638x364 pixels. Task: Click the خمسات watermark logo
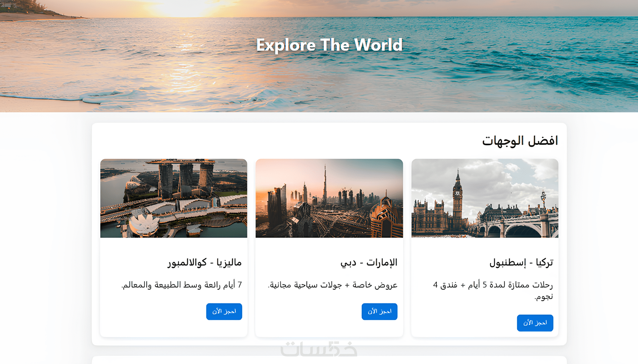pos(319,349)
